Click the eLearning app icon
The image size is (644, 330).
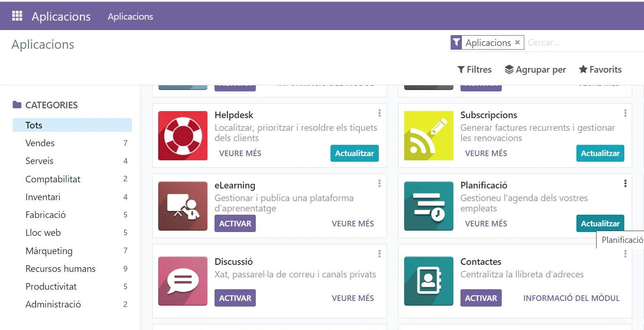[x=183, y=206]
